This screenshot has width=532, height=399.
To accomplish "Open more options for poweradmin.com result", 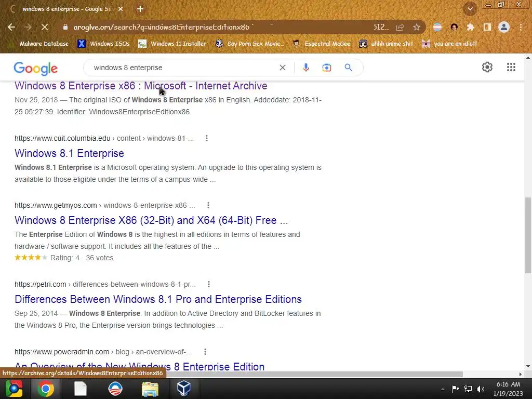I will pos(205,352).
